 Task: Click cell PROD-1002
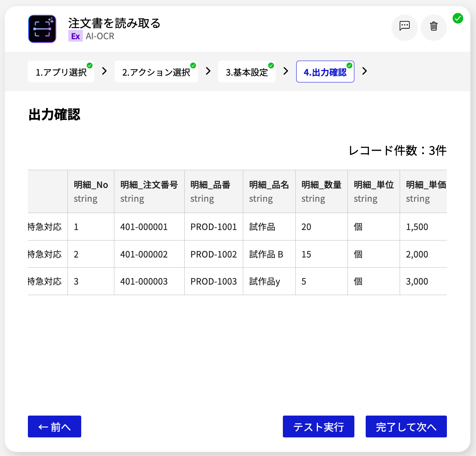(214, 254)
